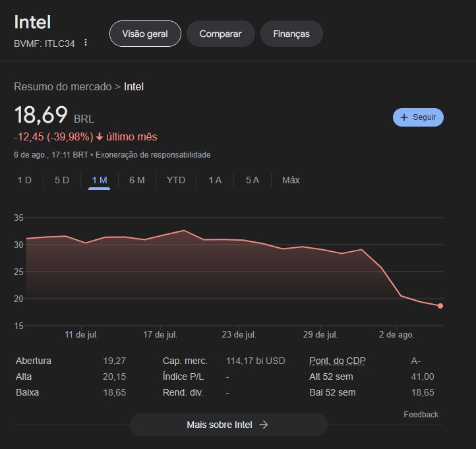Switch chart to 6 M range

tap(136, 180)
